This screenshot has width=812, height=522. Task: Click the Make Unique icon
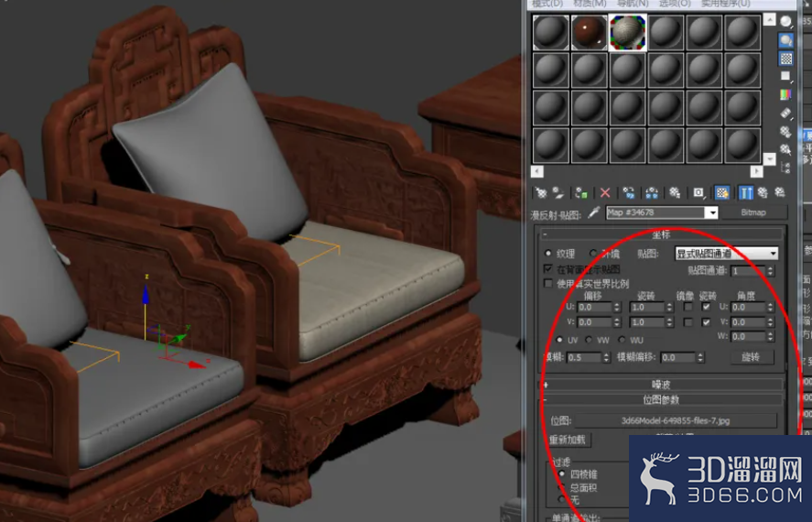click(652, 193)
